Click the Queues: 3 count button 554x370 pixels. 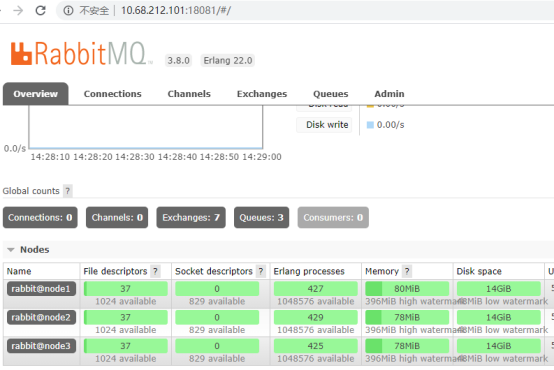click(261, 217)
